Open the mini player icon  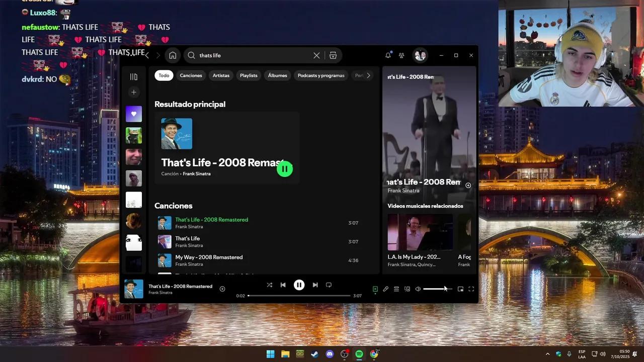460,289
